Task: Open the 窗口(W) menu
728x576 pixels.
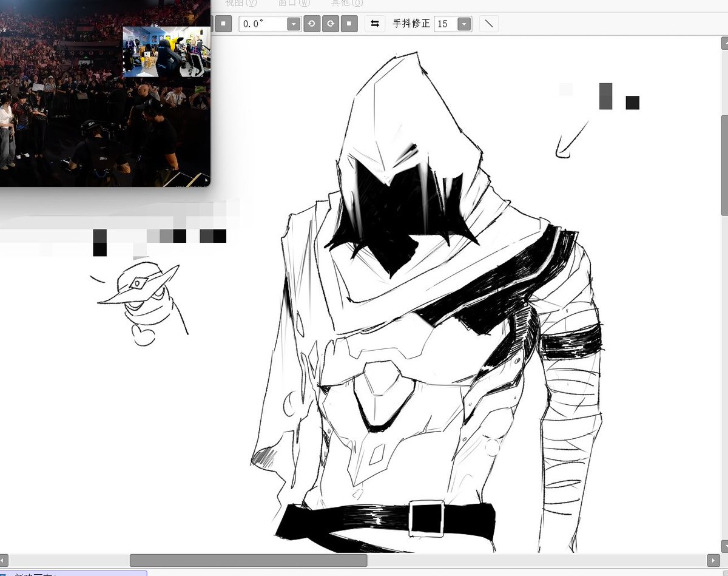Action: coord(294,3)
